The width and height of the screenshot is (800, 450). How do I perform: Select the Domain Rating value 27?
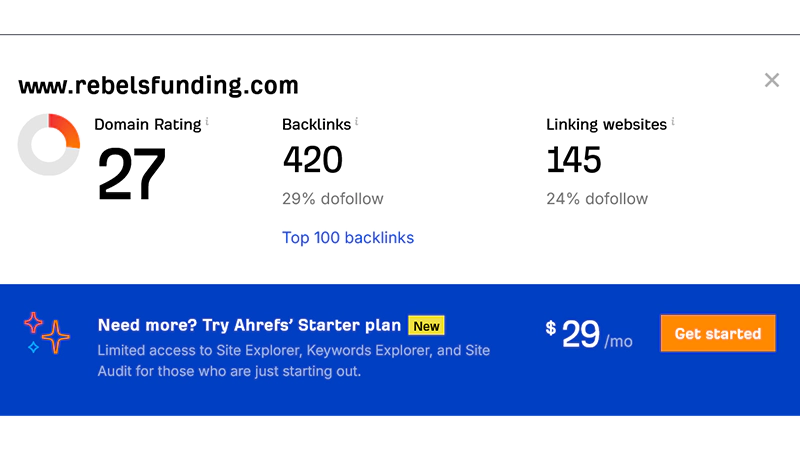point(131,175)
